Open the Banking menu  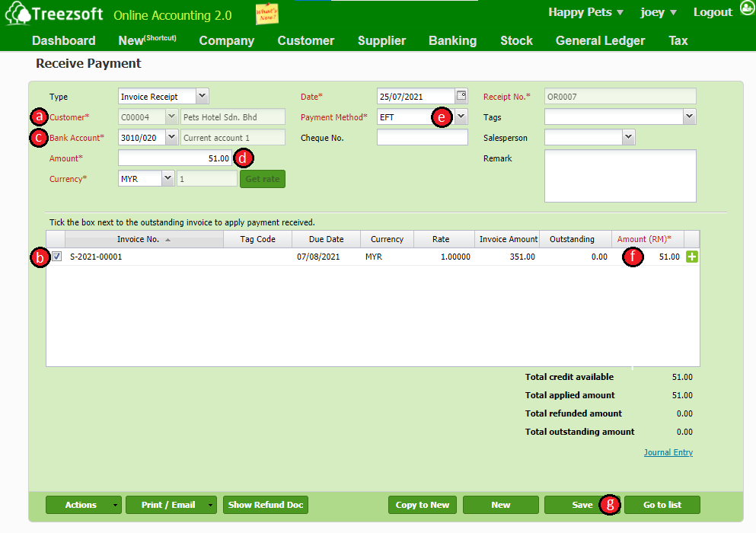point(452,41)
